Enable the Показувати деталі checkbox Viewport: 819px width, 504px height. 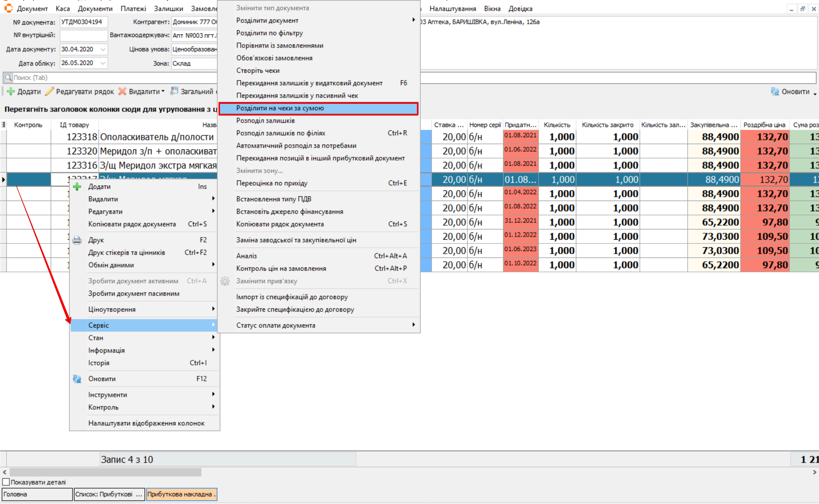click(x=6, y=482)
